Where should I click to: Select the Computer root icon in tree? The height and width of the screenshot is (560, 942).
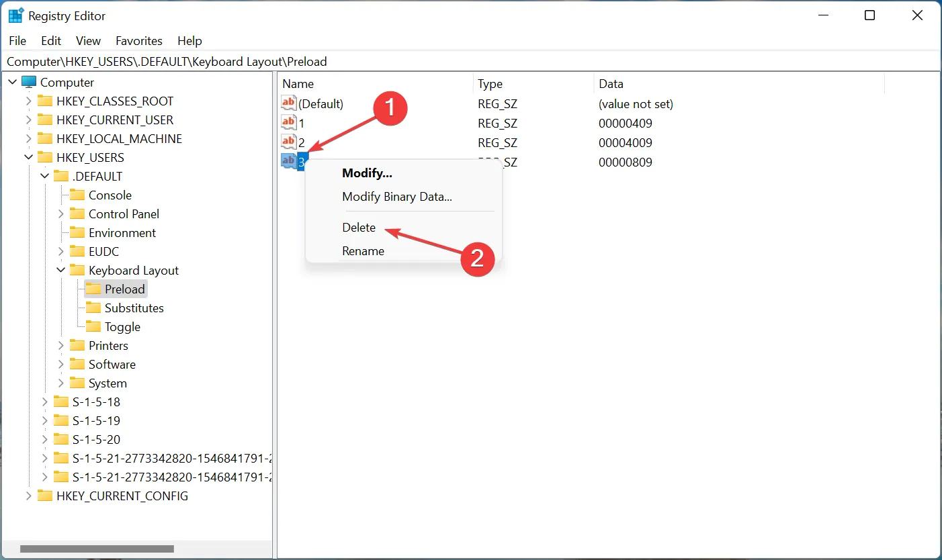coord(29,82)
